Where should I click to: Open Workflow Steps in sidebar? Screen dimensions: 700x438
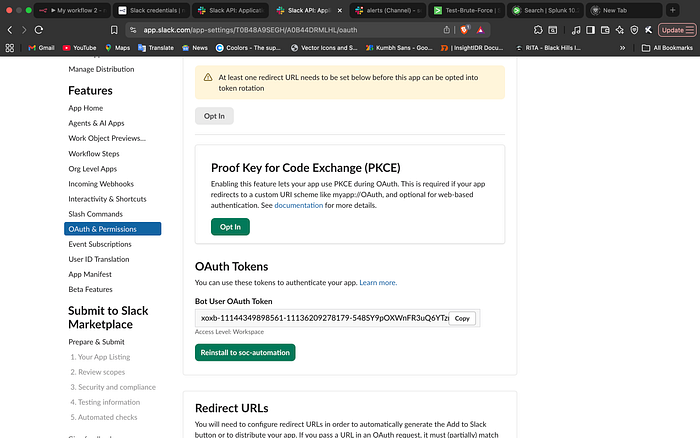(94, 154)
